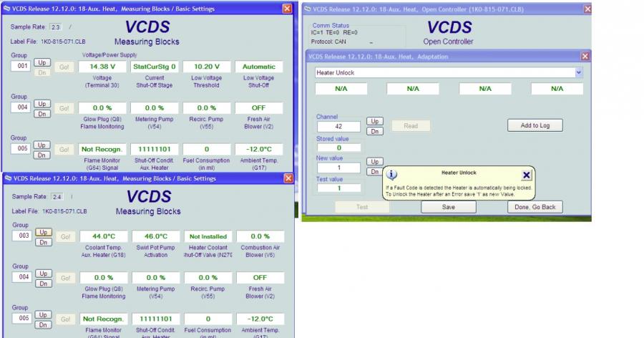Lower the Channel number with Dn

374,131
